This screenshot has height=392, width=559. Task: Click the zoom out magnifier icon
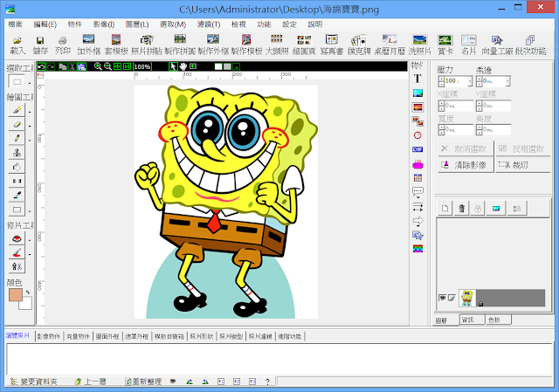(107, 66)
